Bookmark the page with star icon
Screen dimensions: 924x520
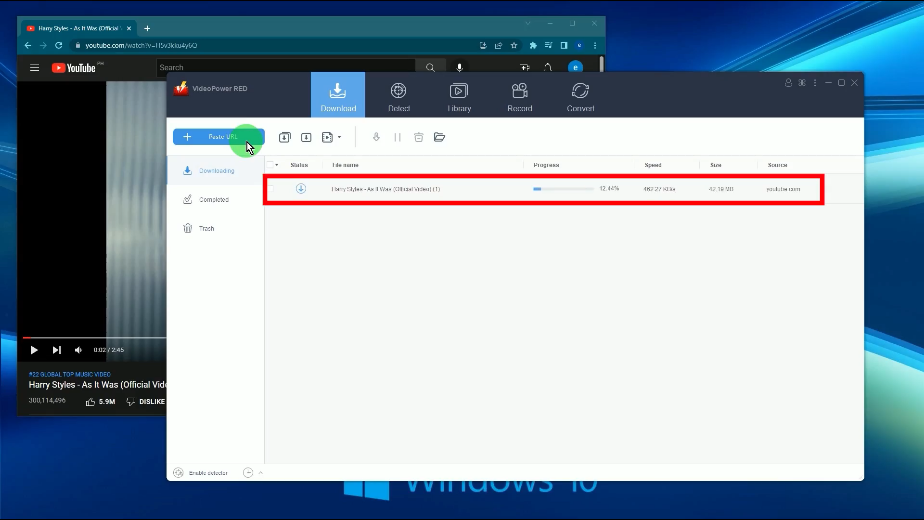coord(514,45)
